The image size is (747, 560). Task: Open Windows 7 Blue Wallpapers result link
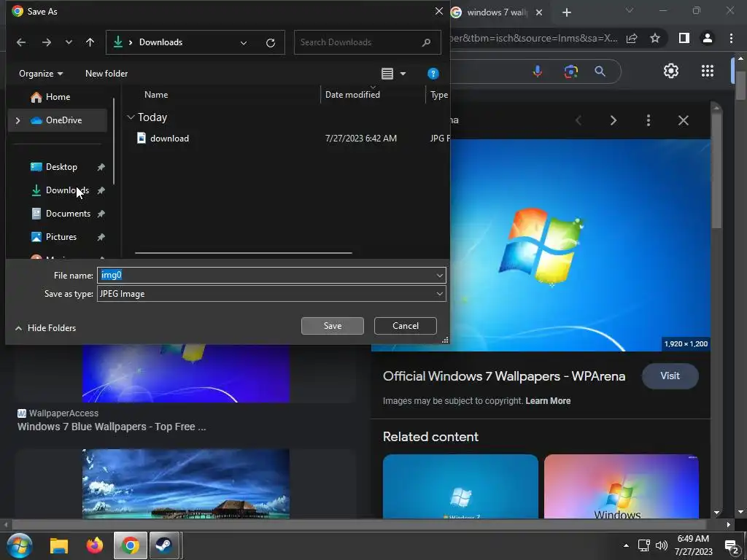112,427
